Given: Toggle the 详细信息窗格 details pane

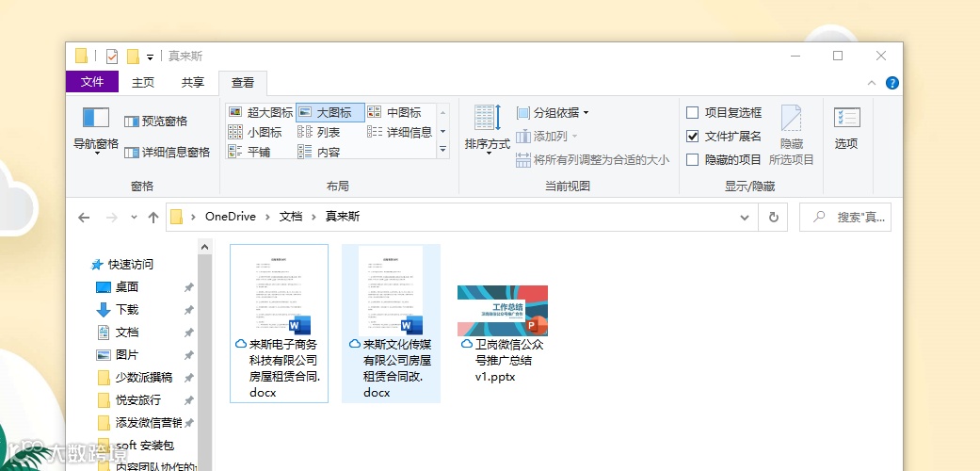Looking at the screenshot, I should pyautogui.click(x=167, y=152).
